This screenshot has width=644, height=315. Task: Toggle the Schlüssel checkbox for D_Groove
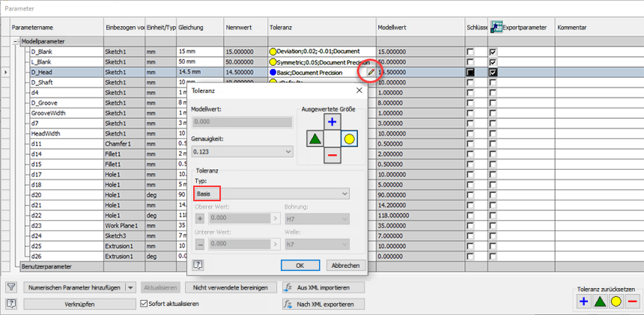click(470, 103)
